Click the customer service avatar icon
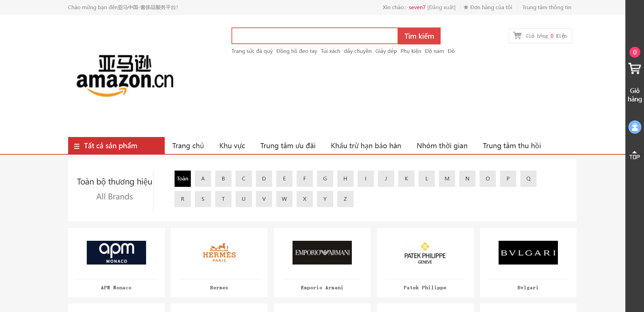 (x=635, y=127)
